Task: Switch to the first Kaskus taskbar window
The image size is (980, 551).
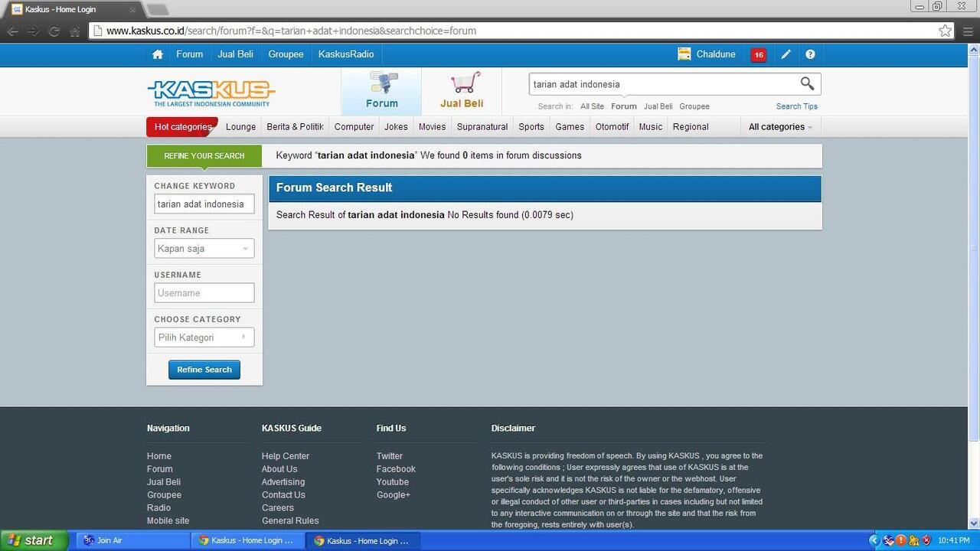Action: [247, 540]
